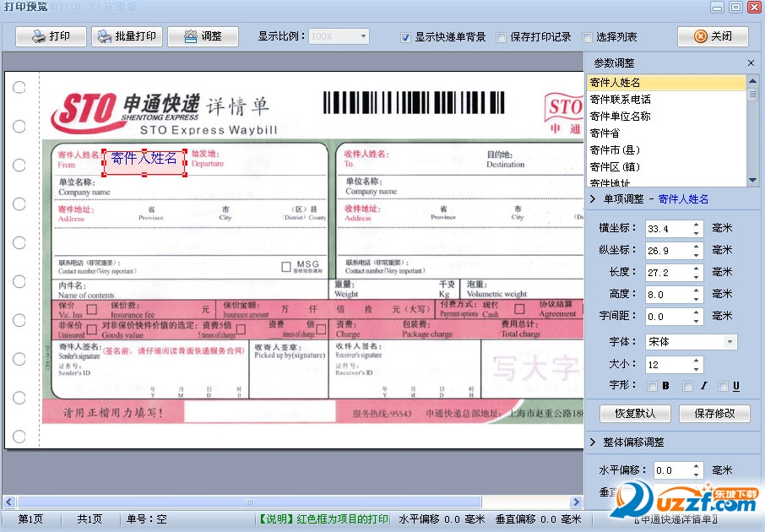Increase 横坐标 with up arrow
The width and height of the screenshot is (765, 532).
[x=697, y=225]
